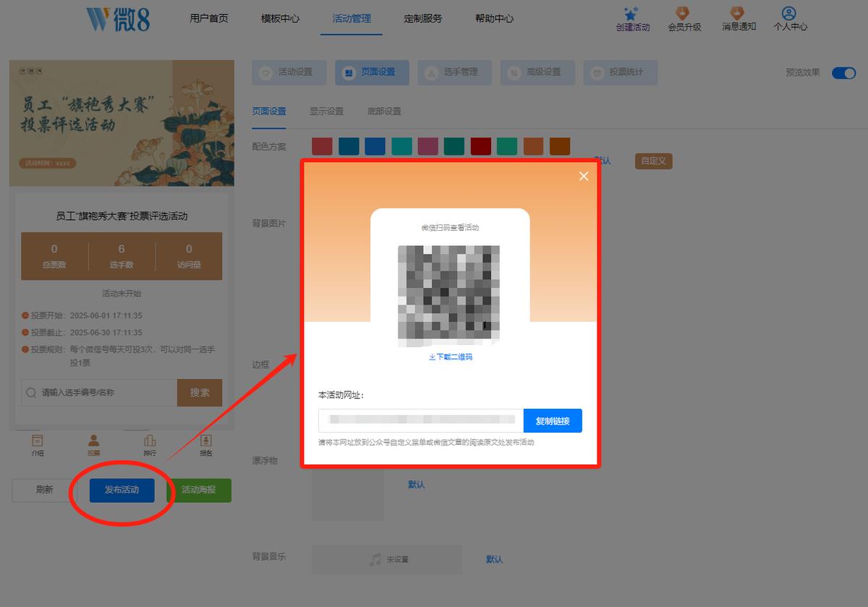Click the blue 发布活动 button
Screen dimensions: 868x607
click(x=122, y=490)
